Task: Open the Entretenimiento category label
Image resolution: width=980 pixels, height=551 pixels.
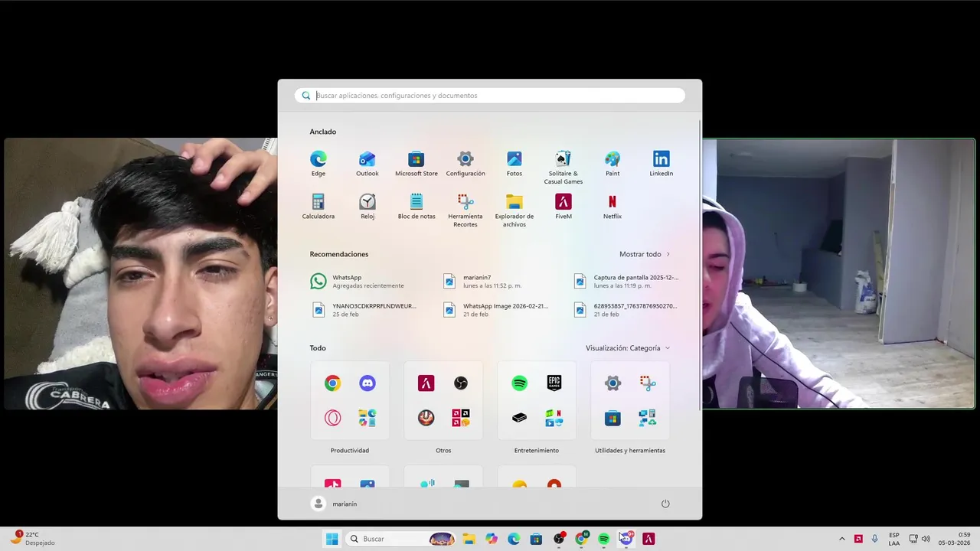Action: 537,451
